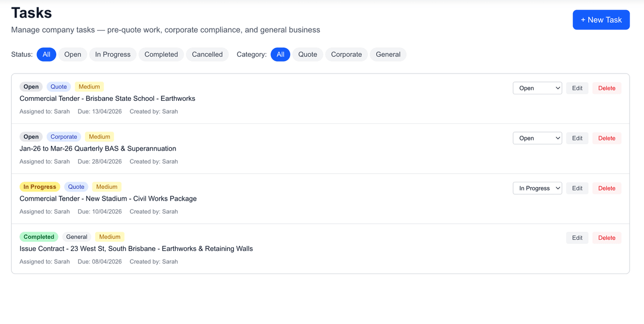Open status dropdown for Quarterly BAS task
Screen dimensions: 644x324
coord(537,138)
